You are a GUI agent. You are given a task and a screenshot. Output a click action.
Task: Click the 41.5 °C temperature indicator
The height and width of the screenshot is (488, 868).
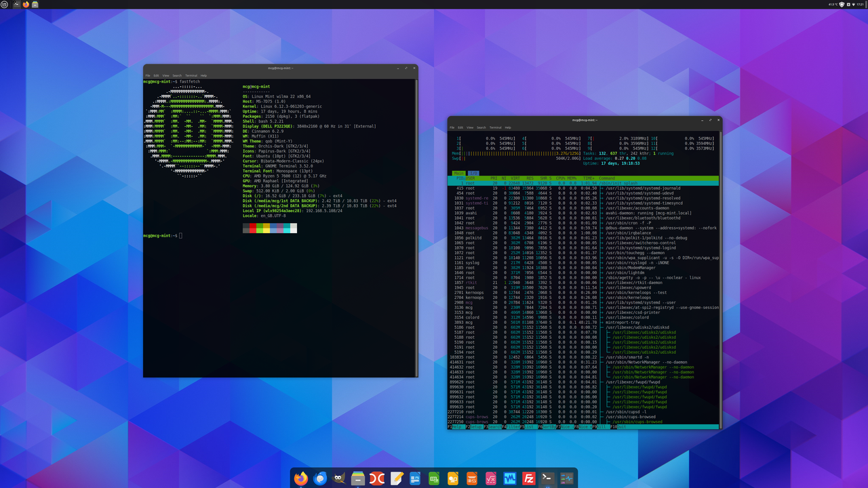(x=833, y=4)
